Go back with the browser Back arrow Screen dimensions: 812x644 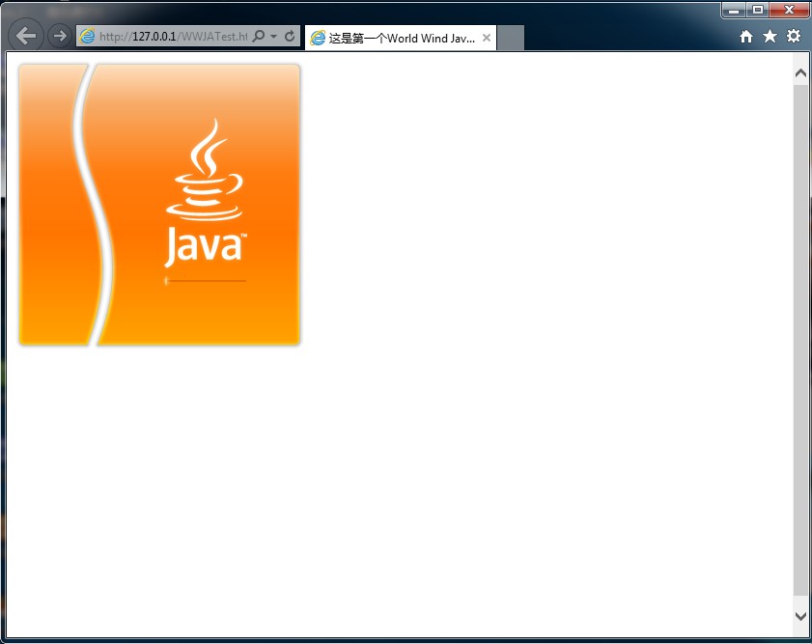(x=26, y=36)
